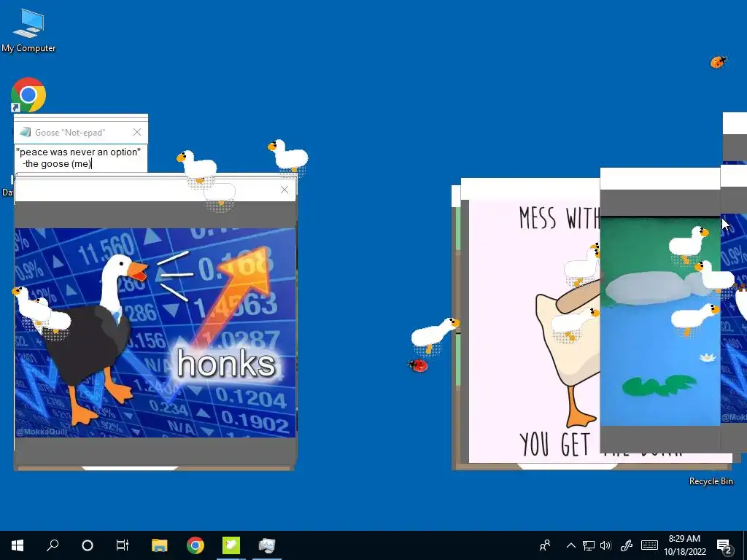Screen dimensions: 747x560
Task: Show hidden system tray icons
Action: (x=570, y=545)
